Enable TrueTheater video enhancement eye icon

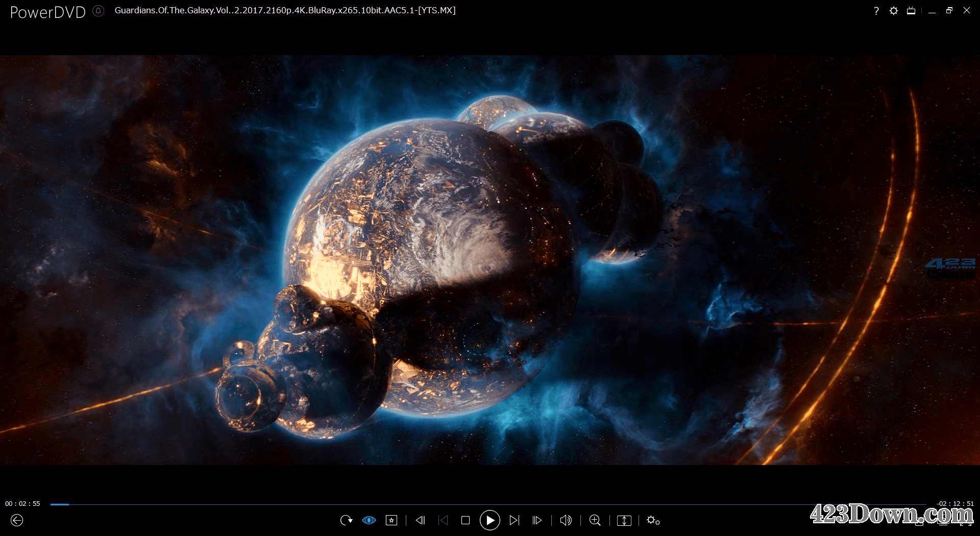pyautogui.click(x=369, y=520)
